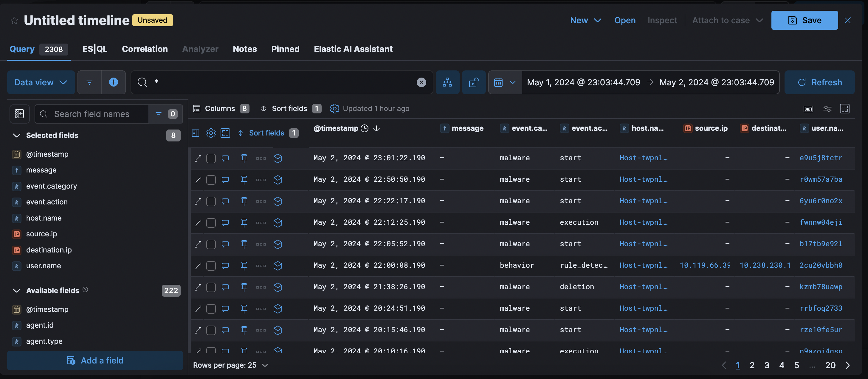Click Add a field button
The width and height of the screenshot is (868, 379).
coord(95,360)
